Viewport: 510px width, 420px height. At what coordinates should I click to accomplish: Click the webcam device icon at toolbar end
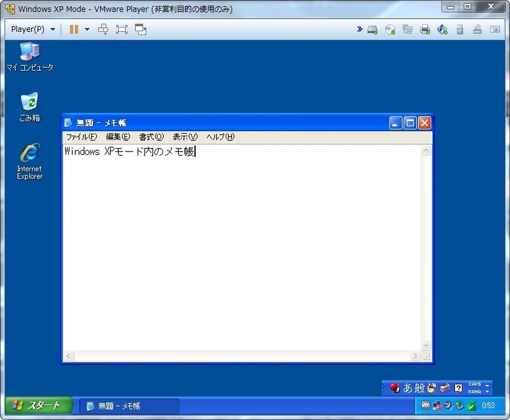click(x=495, y=29)
